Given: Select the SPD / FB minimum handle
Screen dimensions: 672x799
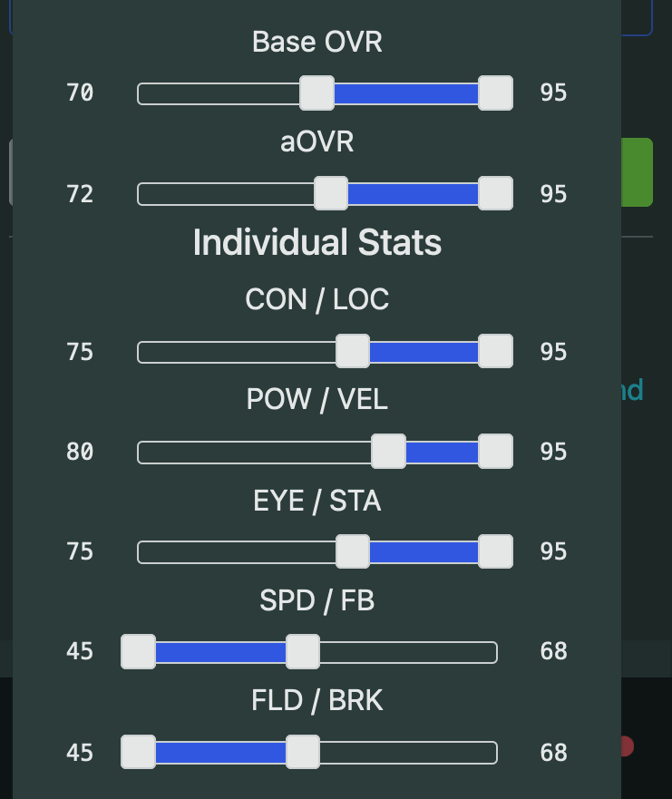Looking at the screenshot, I should (x=139, y=651).
